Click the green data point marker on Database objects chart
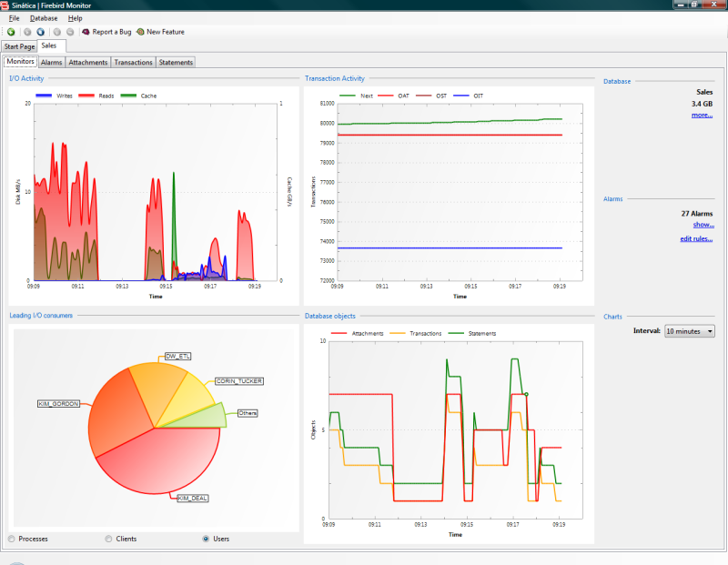Viewport: 728px width, 565px height. click(526, 394)
